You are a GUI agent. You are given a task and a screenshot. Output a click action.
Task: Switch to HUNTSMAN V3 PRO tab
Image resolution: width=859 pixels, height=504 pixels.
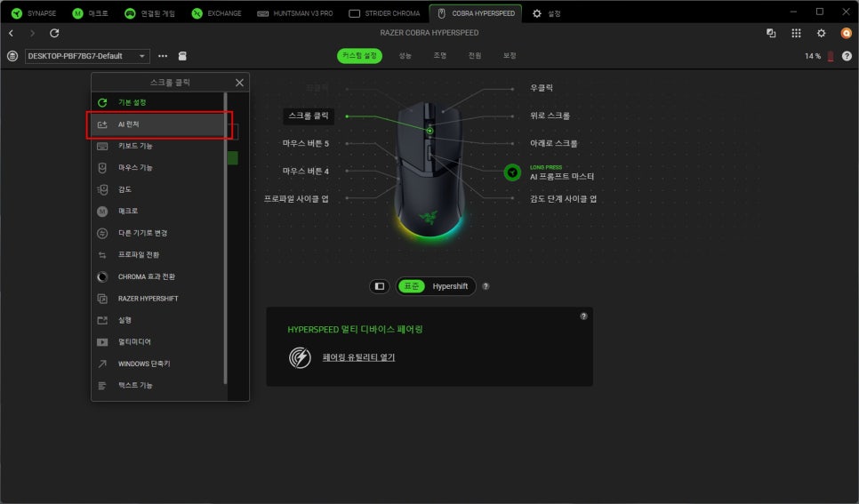point(294,13)
